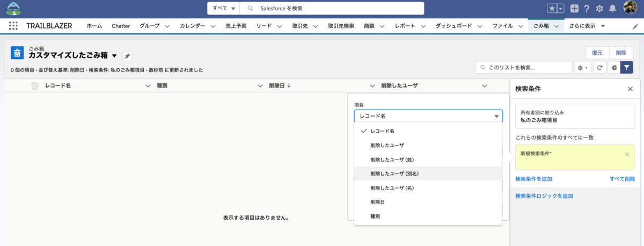Open the 種別 column menu chevron
Image resolution: width=644 pixels, height=246 pixels.
(x=261, y=86)
